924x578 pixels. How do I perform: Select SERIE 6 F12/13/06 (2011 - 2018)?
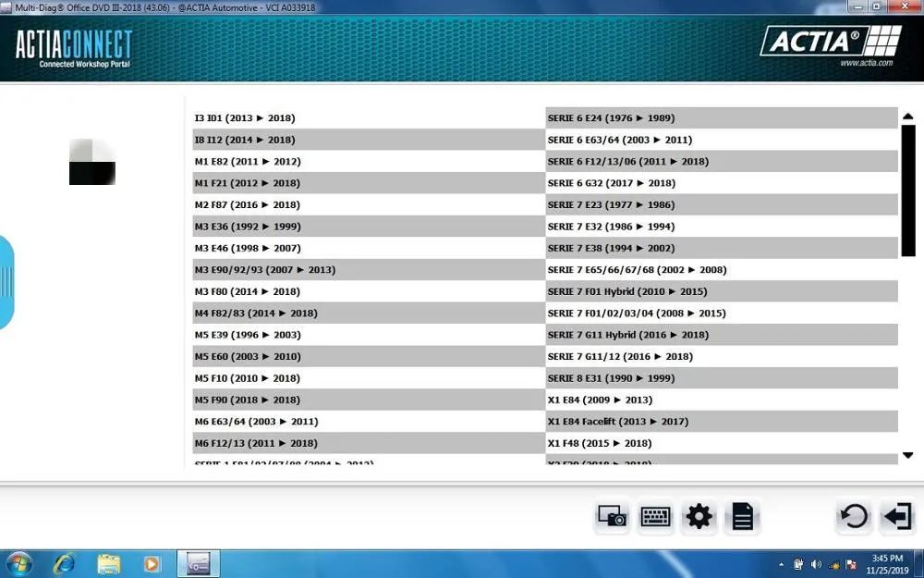pos(722,162)
